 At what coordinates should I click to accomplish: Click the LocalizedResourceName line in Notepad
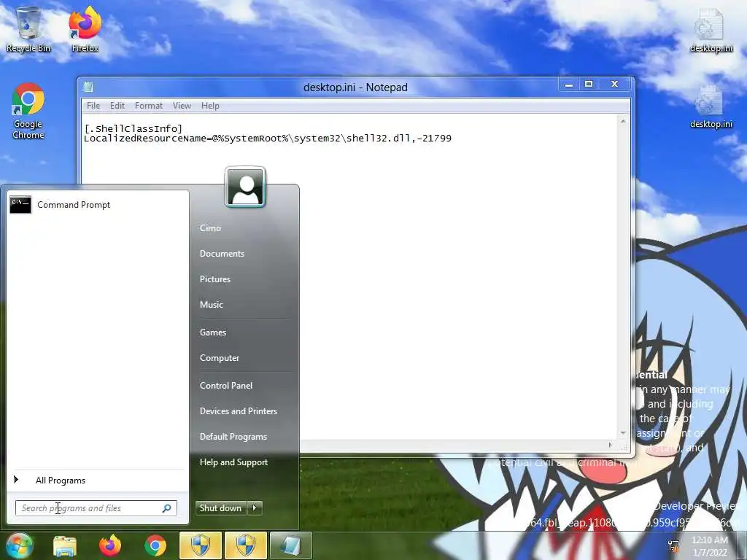[x=268, y=139]
